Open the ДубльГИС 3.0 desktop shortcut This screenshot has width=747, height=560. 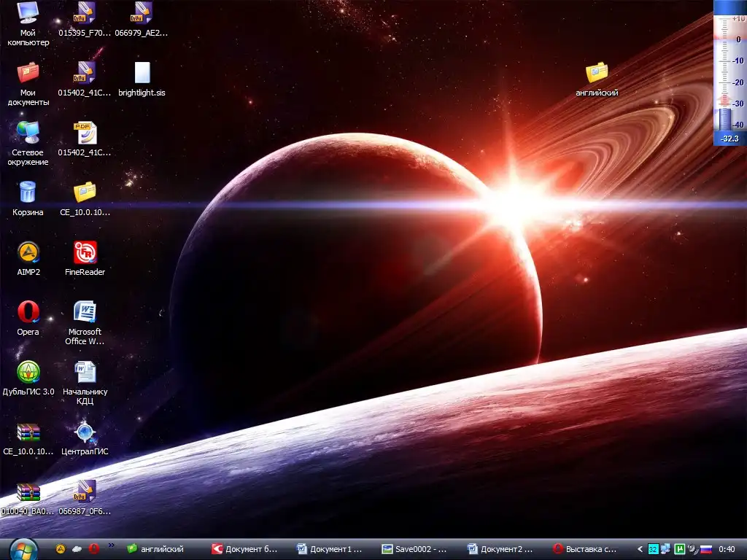click(28, 373)
